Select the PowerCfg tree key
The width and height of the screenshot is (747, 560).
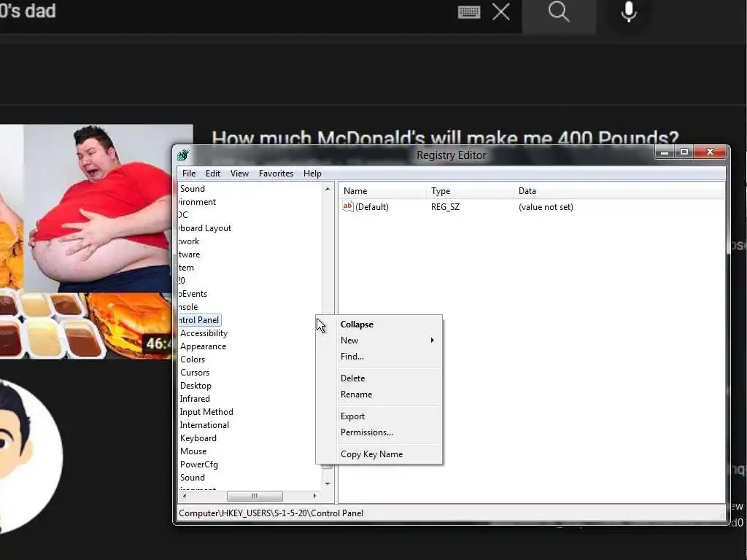[x=198, y=464]
